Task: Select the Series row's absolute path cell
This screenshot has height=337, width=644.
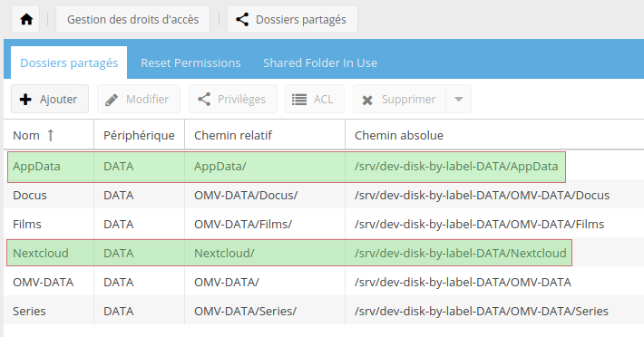Action: (x=482, y=311)
